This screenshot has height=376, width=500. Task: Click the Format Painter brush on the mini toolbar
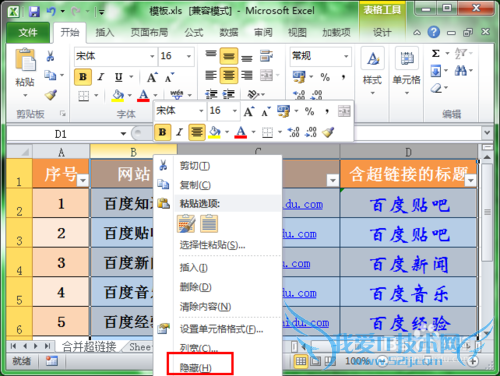[328, 132]
